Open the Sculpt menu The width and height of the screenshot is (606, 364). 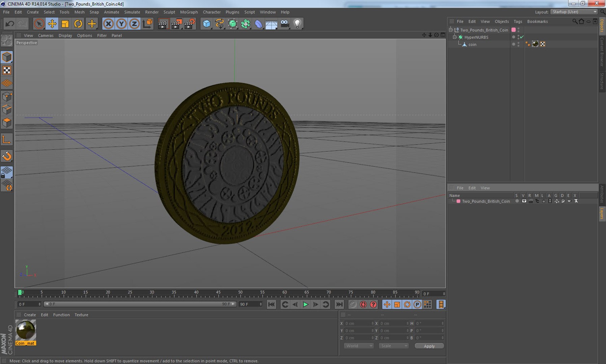coord(169,12)
